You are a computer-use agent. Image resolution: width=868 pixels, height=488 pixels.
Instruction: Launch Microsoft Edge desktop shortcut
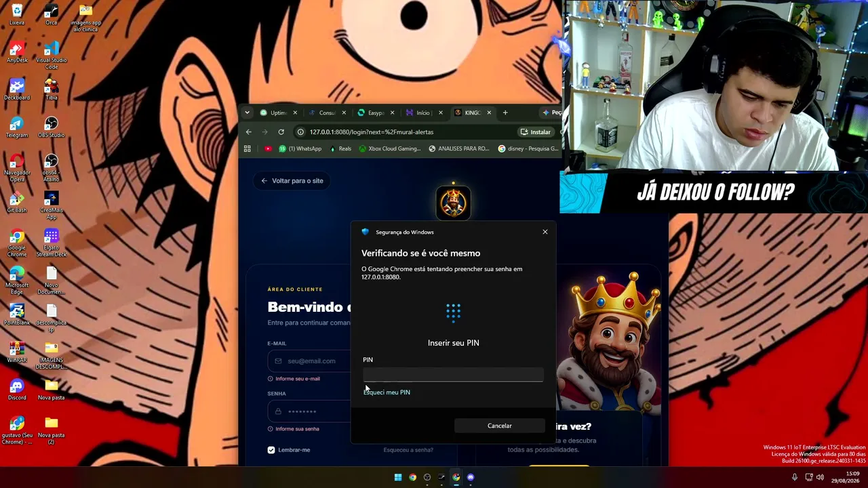click(17, 281)
